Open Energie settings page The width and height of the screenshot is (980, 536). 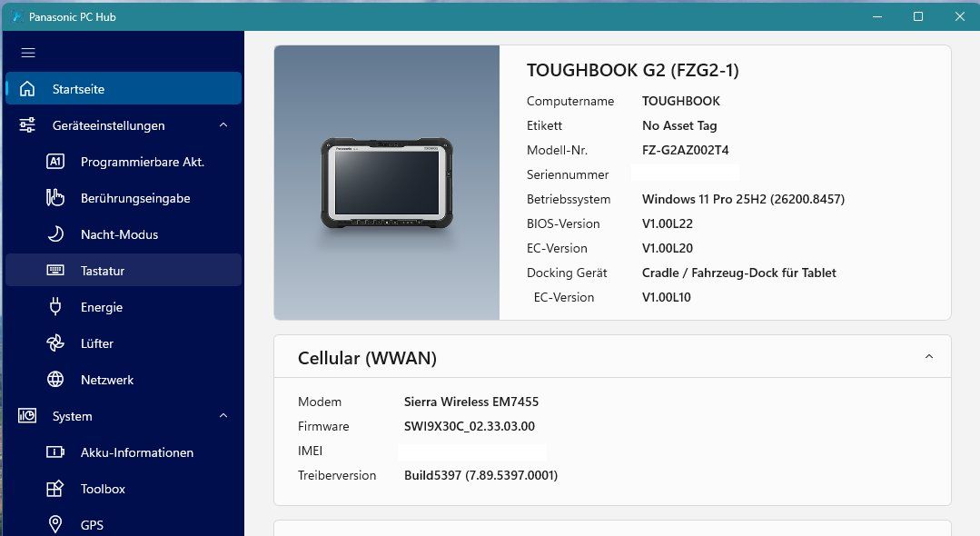124,306
